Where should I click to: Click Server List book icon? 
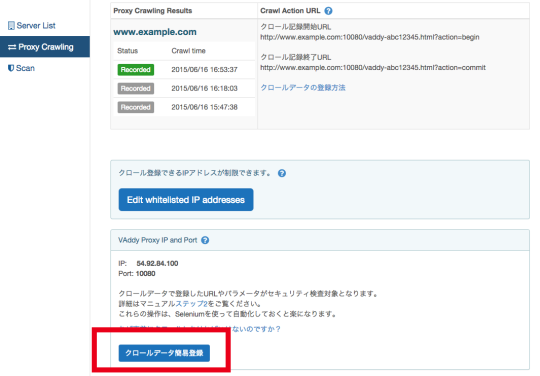[11, 25]
